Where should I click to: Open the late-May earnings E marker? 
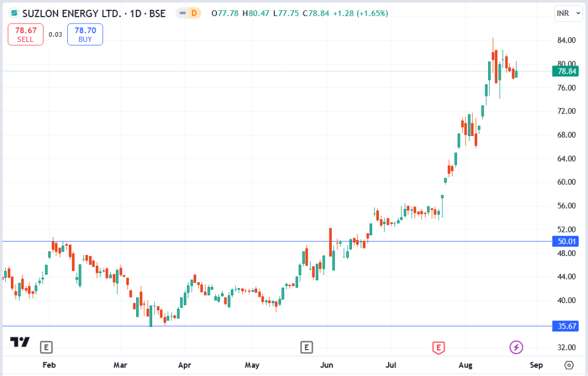307,347
